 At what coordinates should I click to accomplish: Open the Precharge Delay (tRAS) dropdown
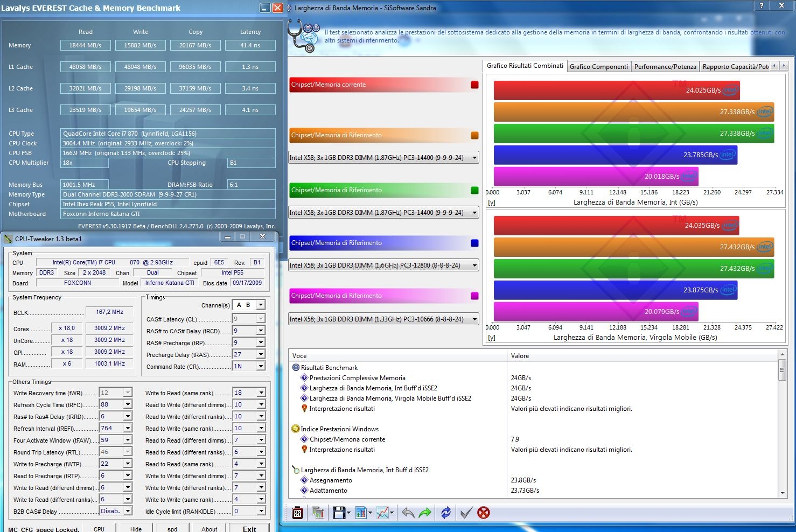(261, 354)
